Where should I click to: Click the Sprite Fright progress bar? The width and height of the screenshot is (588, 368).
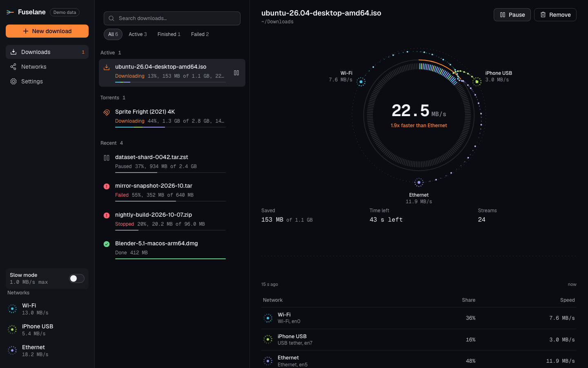(170, 127)
